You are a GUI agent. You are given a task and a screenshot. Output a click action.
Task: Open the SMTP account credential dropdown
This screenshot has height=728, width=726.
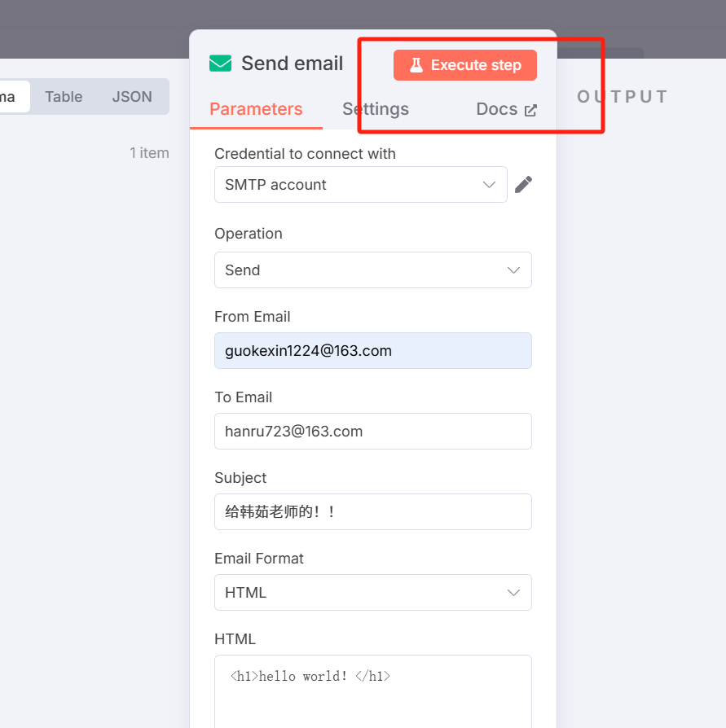(360, 184)
